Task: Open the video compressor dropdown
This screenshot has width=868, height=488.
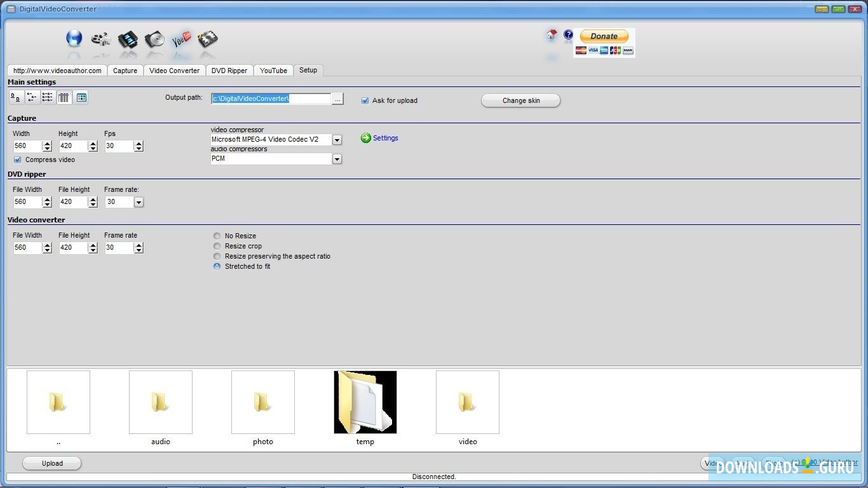Action: point(337,139)
